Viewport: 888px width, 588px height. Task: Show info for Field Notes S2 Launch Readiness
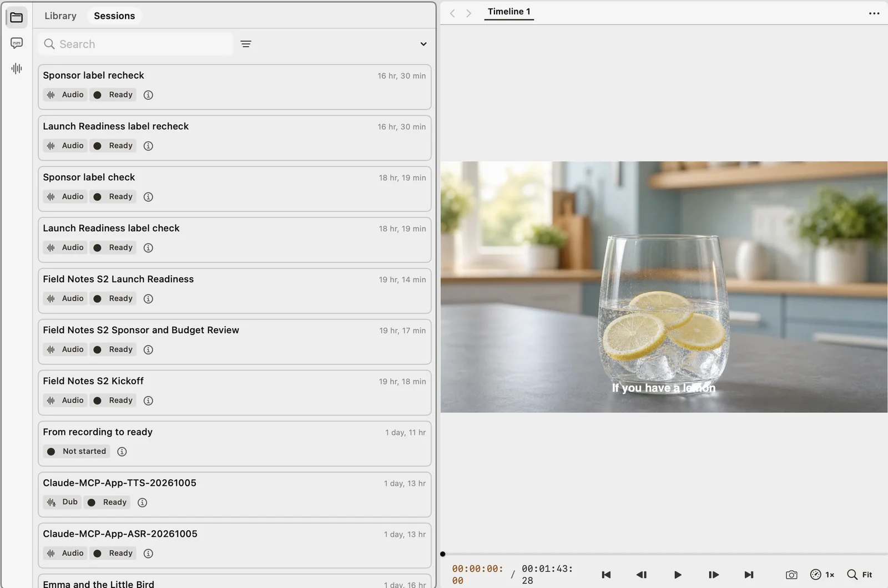pyautogui.click(x=148, y=299)
